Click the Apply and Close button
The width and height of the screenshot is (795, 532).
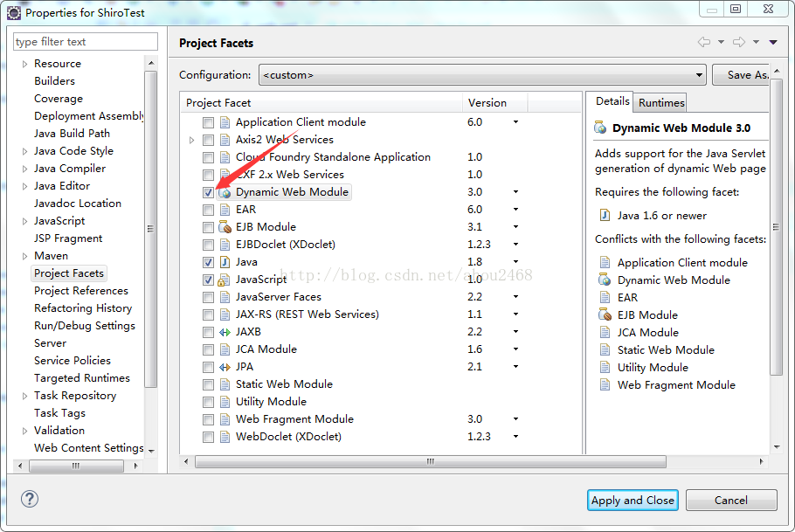[633, 500]
